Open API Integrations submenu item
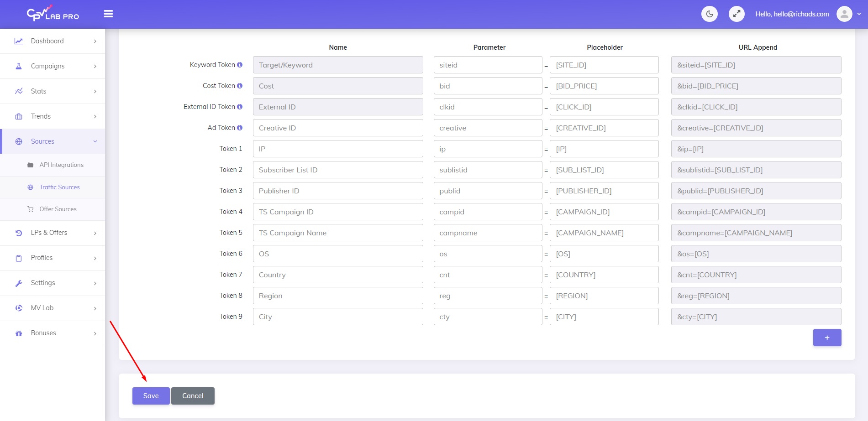This screenshot has height=421, width=868. click(x=61, y=165)
